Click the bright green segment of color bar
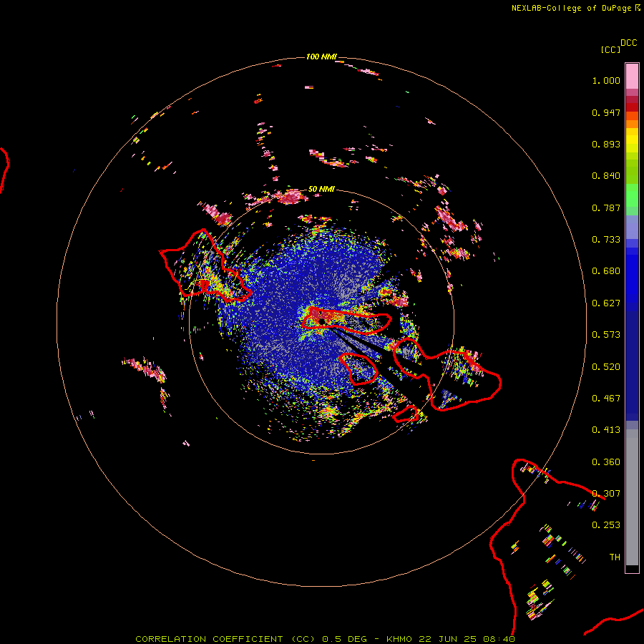The width and height of the screenshot is (644, 644). point(632,195)
